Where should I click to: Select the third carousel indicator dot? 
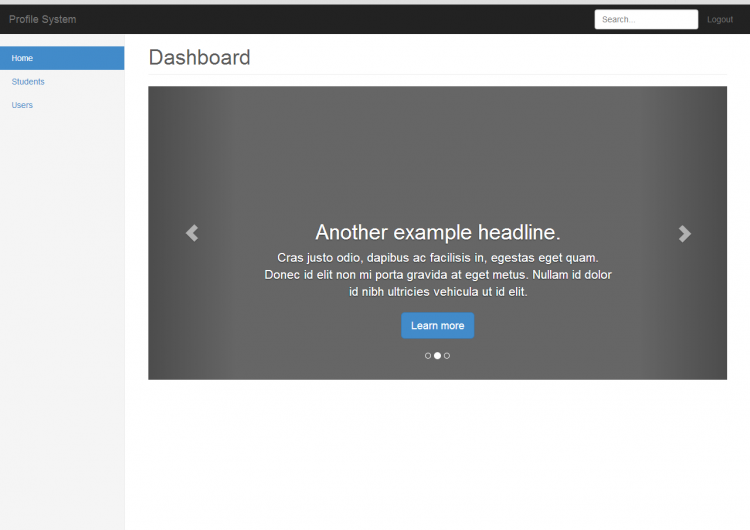tap(447, 355)
